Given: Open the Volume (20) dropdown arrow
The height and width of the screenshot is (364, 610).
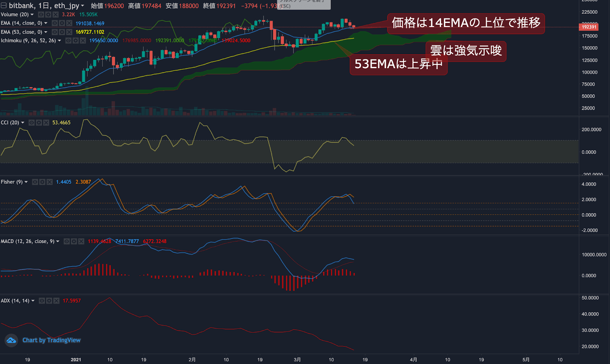Looking at the screenshot, I should pos(32,14).
